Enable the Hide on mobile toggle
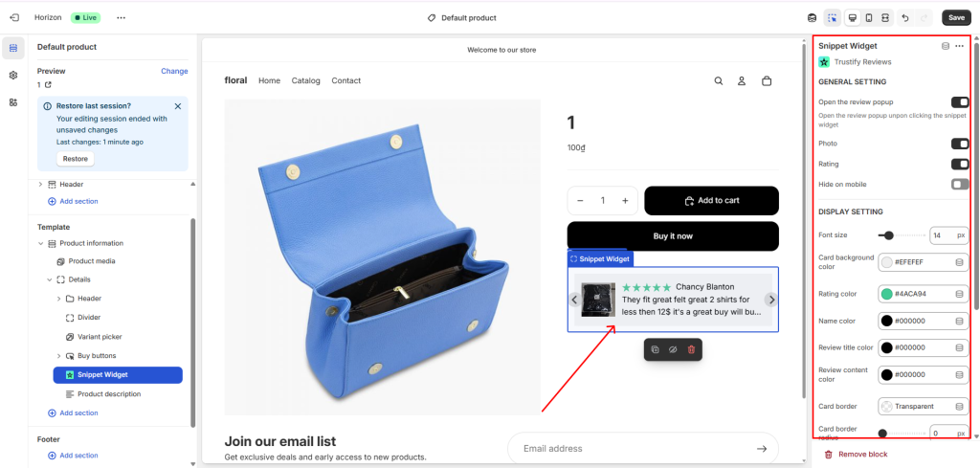Screen dimensions: 980x468 [x=960, y=184]
